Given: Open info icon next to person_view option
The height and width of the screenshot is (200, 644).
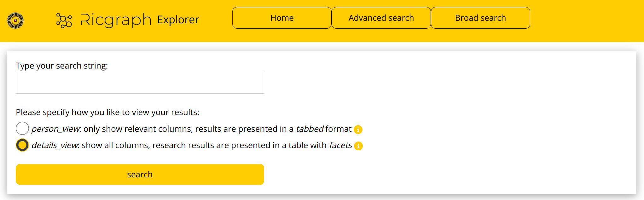Looking at the screenshot, I should point(358,130).
